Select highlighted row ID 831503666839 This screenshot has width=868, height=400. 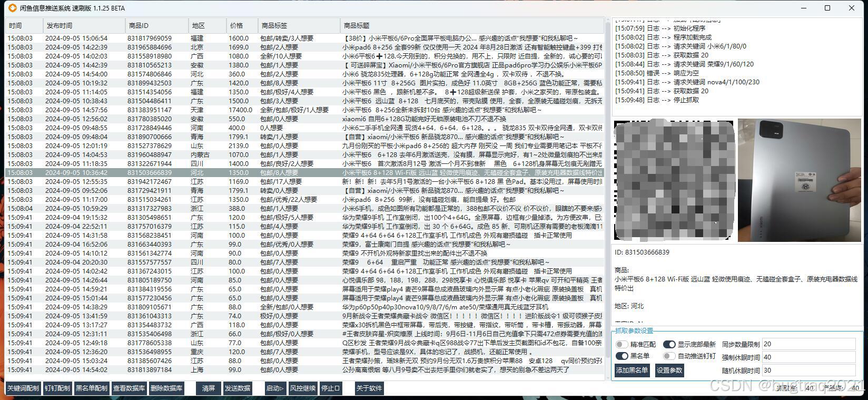coord(304,173)
